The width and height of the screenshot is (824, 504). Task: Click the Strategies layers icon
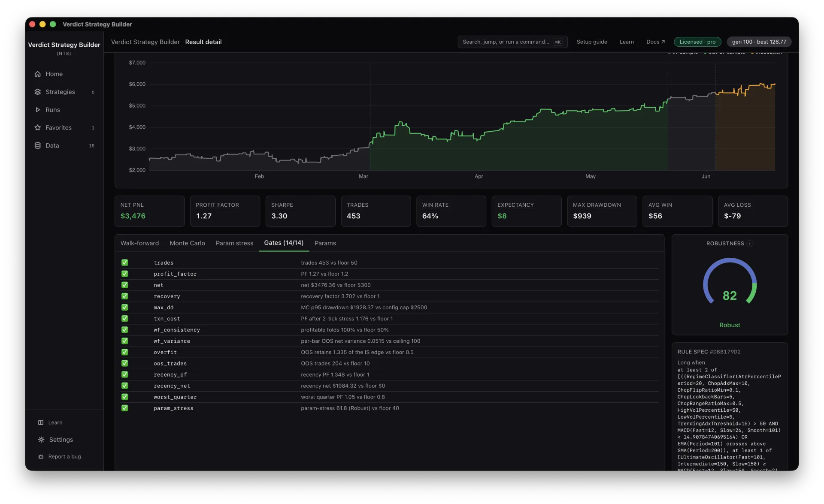tap(38, 92)
